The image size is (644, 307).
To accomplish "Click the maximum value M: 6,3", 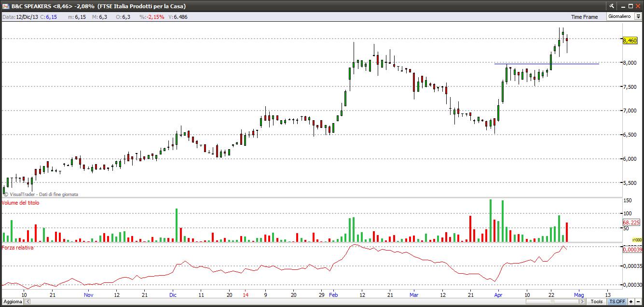I will tap(100, 17).
